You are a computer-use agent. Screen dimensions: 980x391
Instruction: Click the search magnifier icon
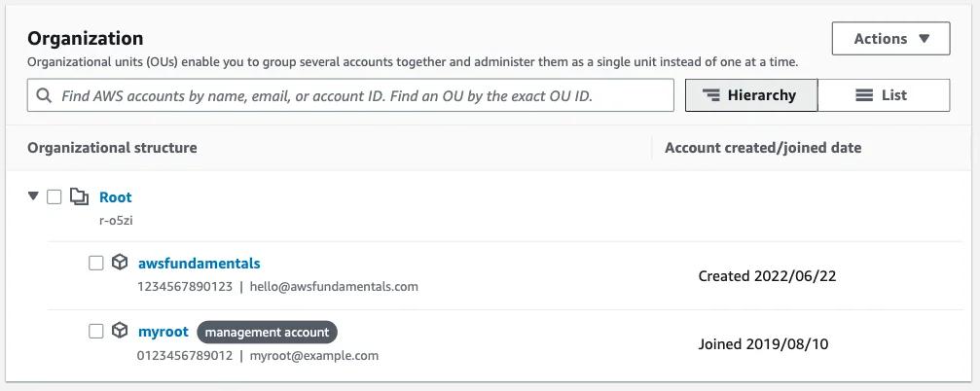point(44,96)
